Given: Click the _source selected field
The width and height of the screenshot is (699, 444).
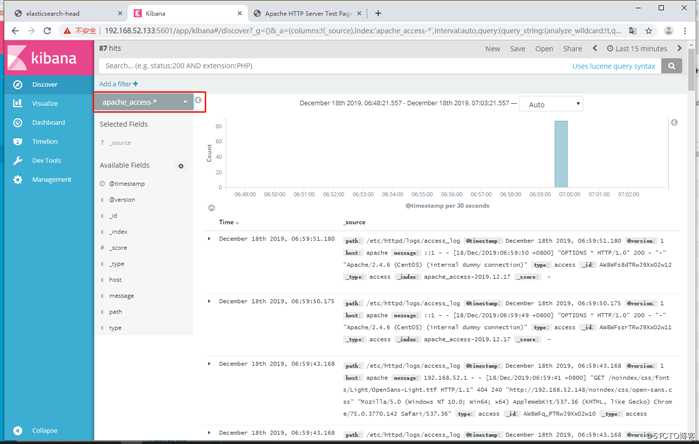Looking at the screenshot, I should (120, 143).
